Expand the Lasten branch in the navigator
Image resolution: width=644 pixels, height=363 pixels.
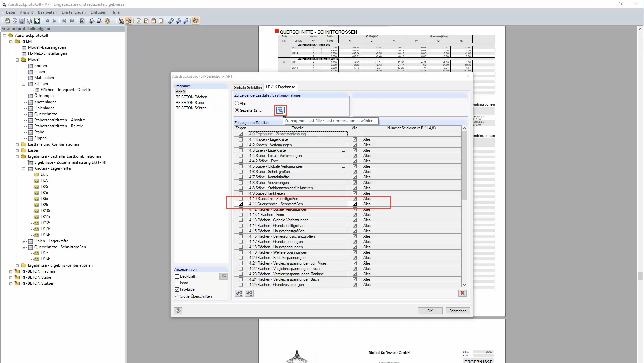17,150
